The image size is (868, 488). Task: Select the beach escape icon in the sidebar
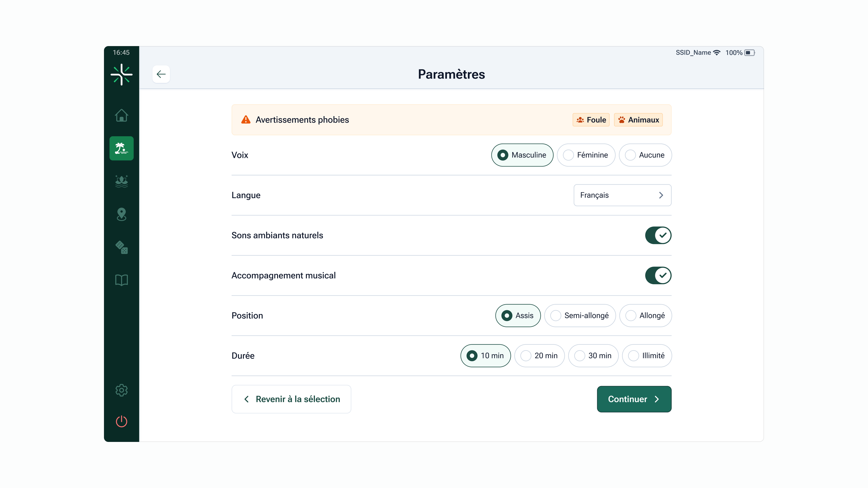[x=121, y=148]
